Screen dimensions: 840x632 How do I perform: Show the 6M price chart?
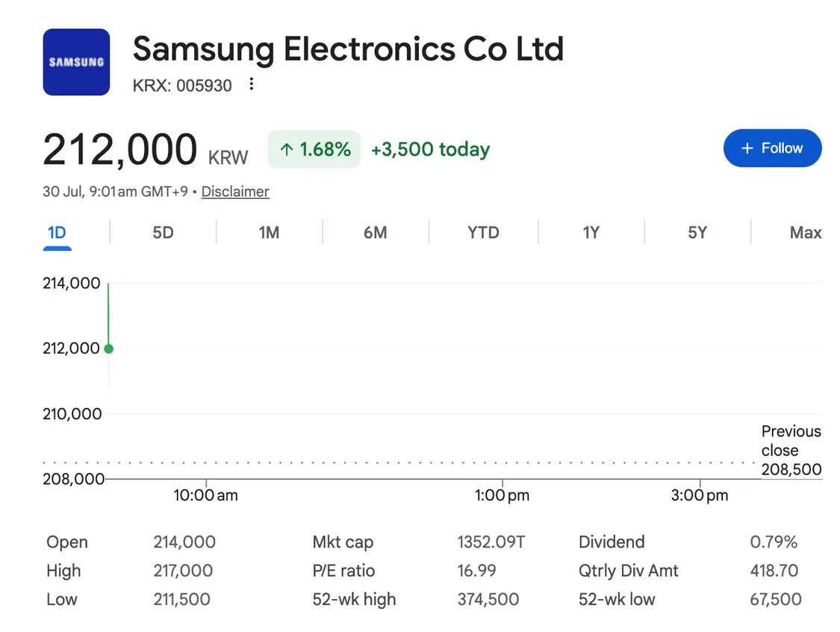(375, 232)
